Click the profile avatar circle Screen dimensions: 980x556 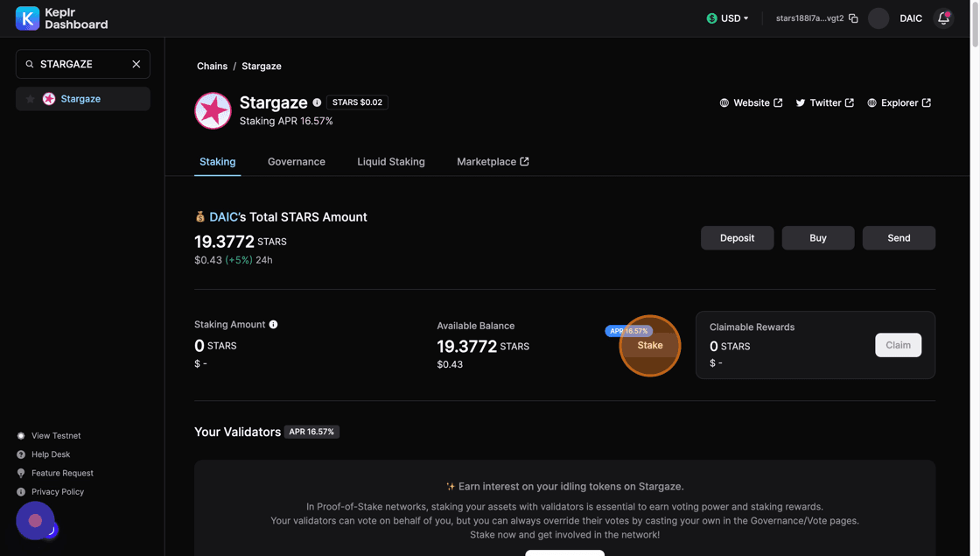pos(878,18)
